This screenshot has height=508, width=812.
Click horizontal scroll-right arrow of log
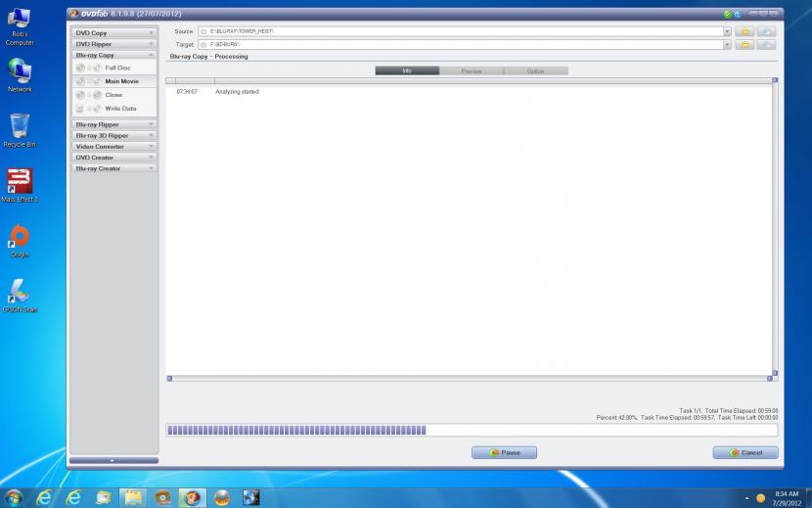[x=769, y=379]
